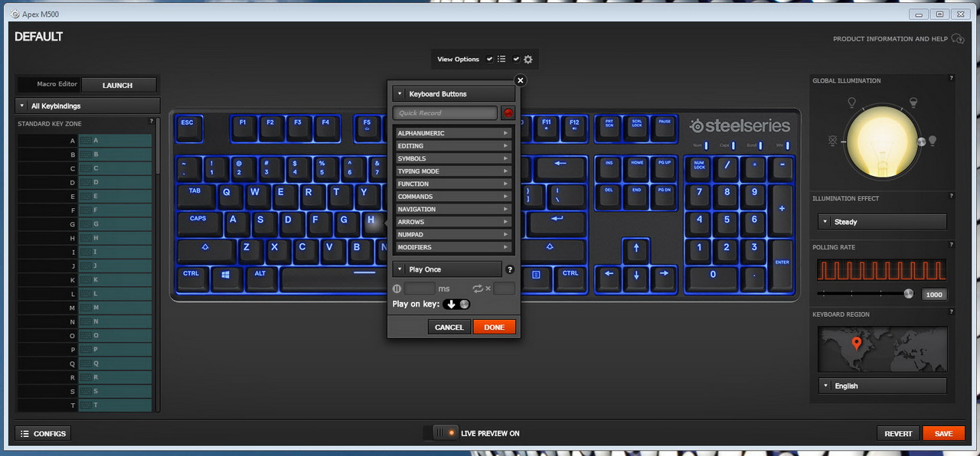Click the repeat count input field
980x456 pixels.
504,288
